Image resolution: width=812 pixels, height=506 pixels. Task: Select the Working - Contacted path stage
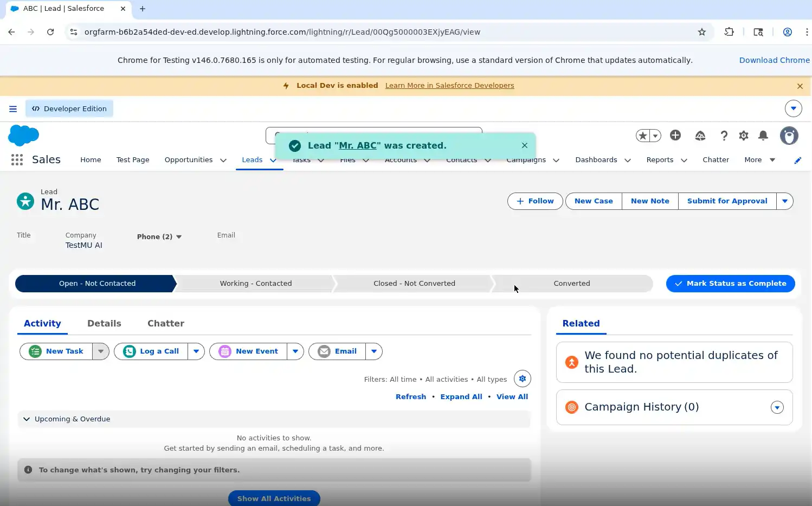point(256,284)
